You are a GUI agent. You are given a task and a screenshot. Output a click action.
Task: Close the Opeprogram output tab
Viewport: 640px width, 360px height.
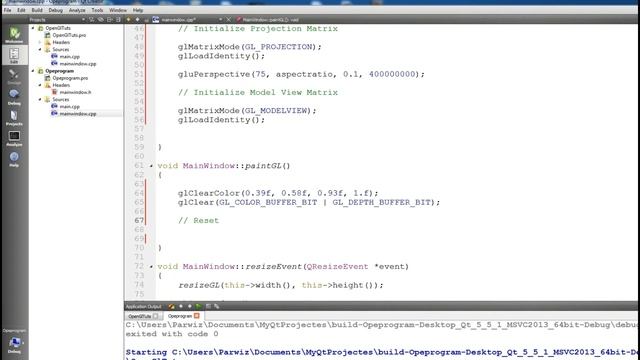coord(197,316)
